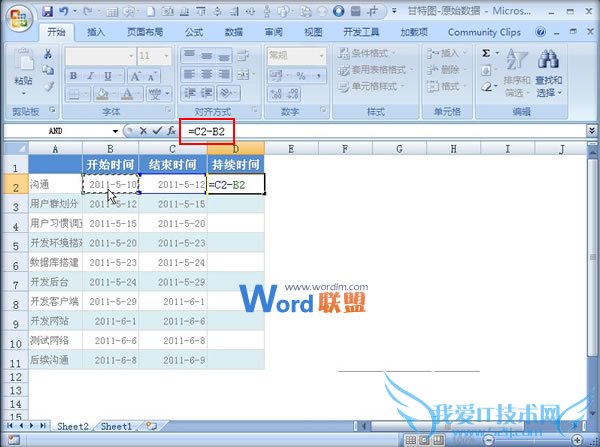Decrease indent

point(189,93)
